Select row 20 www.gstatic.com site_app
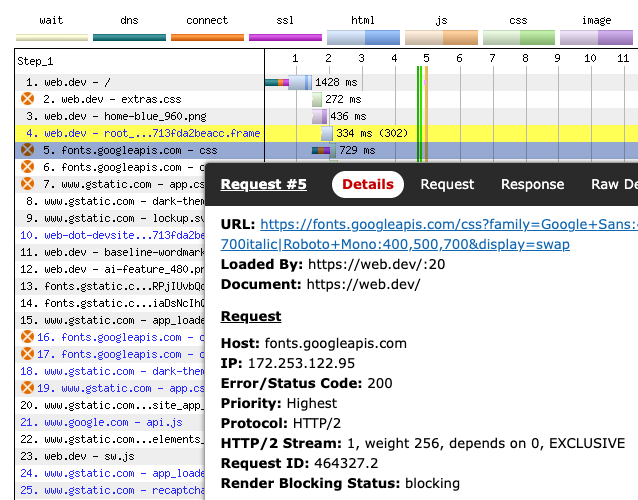Image resolution: width=638 pixels, height=500 pixels. pyautogui.click(x=110, y=406)
